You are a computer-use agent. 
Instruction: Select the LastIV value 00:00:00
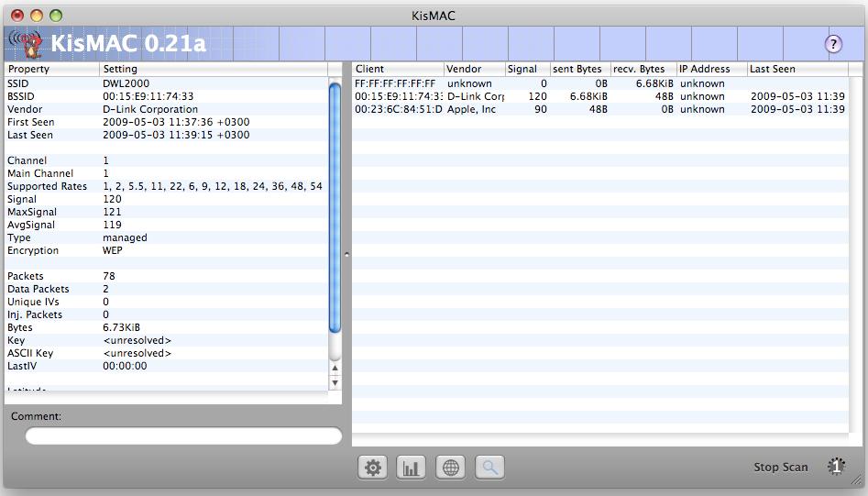point(125,366)
